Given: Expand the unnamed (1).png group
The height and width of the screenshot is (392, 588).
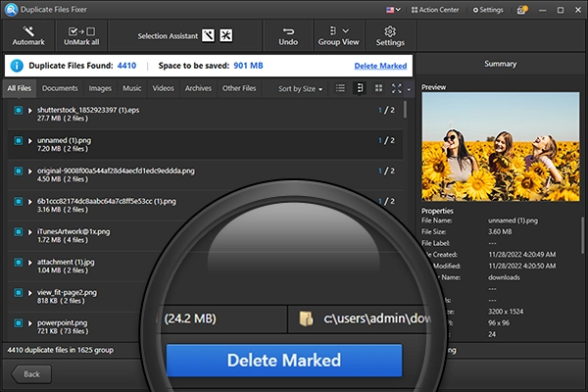Looking at the screenshot, I should click(x=30, y=141).
